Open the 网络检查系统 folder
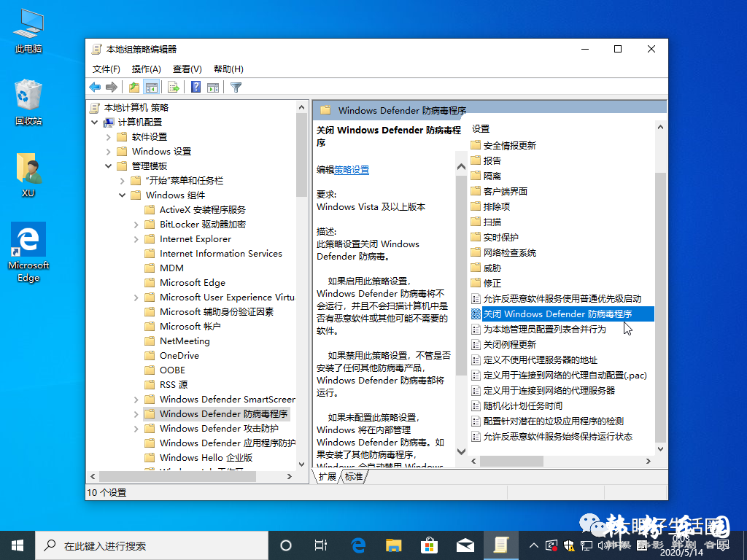This screenshot has height=560, width=747. click(x=503, y=252)
